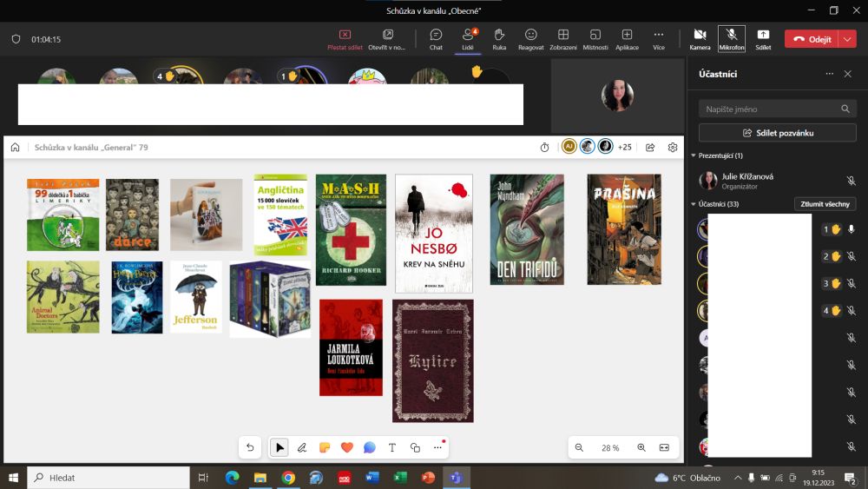Open the Windows Start menu

(13, 478)
